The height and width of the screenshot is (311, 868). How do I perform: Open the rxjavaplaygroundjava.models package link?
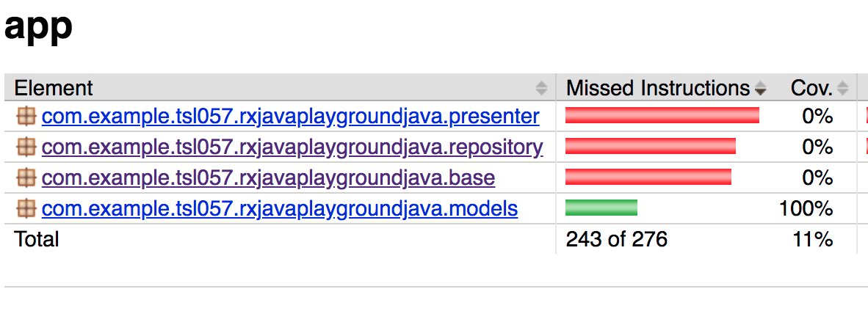coord(280,208)
